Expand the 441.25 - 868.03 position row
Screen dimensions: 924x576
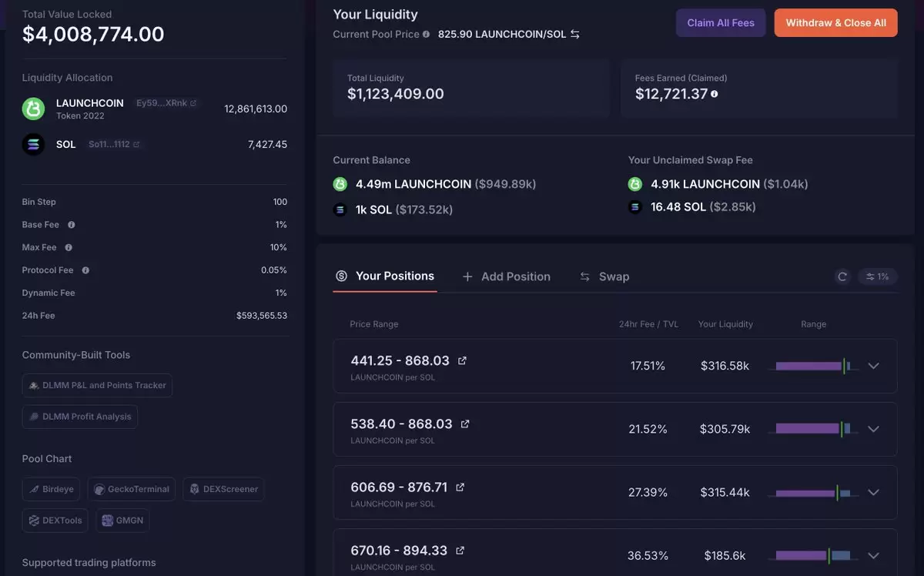pyautogui.click(x=873, y=366)
